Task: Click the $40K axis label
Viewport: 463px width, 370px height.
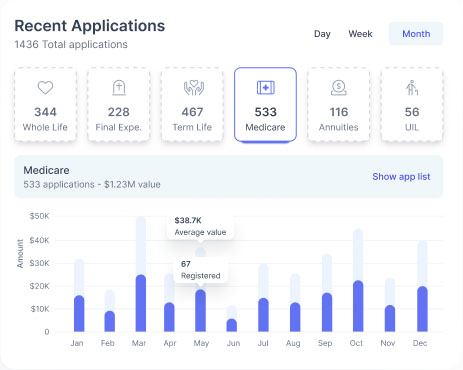Action: pyautogui.click(x=39, y=240)
